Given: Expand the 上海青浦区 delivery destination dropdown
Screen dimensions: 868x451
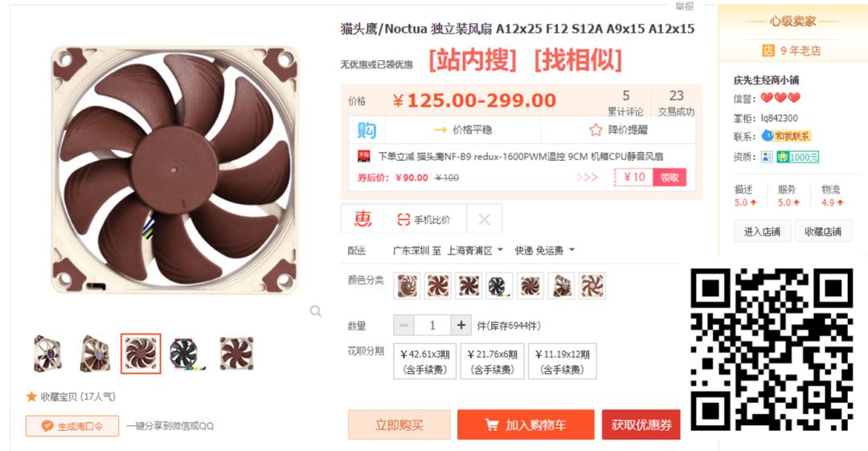Looking at the screenshot, I should [476, 251].
